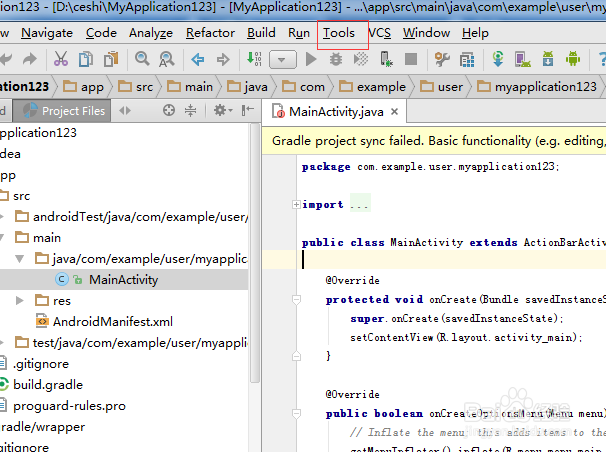Open the Refactor menu

210,33
